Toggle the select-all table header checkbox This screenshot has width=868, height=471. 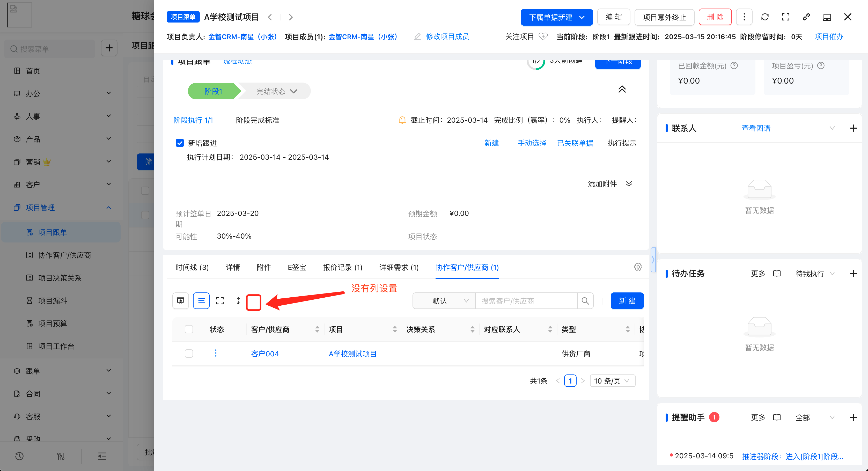click(189, 329)
